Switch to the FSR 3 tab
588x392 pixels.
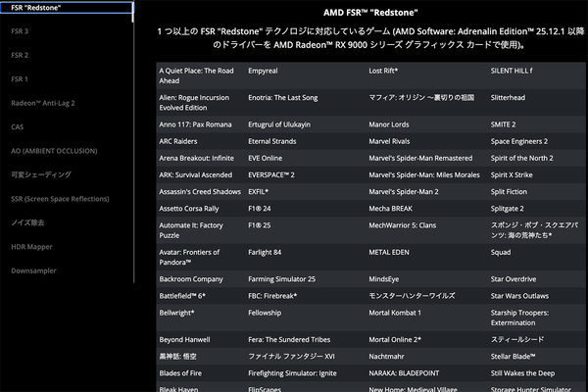pos(20,31)
